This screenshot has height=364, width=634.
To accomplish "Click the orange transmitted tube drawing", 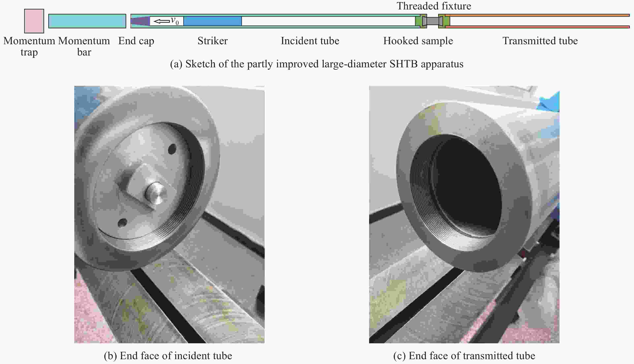I will coord(537,21).
